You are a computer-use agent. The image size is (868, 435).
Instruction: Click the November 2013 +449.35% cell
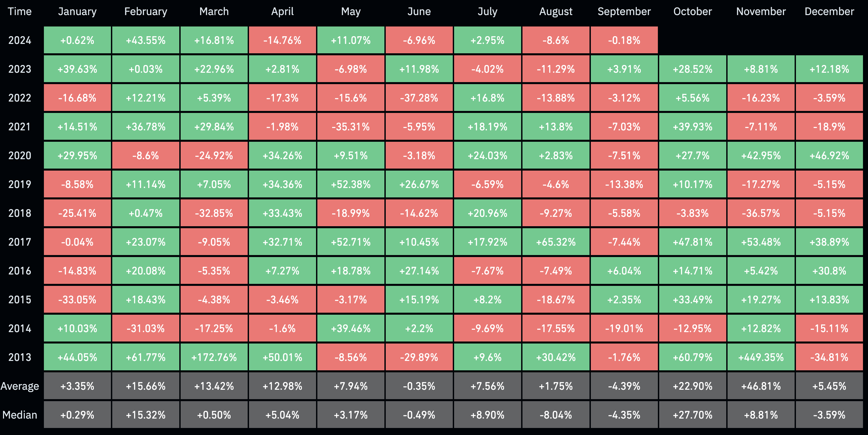[x=761, y=357]
